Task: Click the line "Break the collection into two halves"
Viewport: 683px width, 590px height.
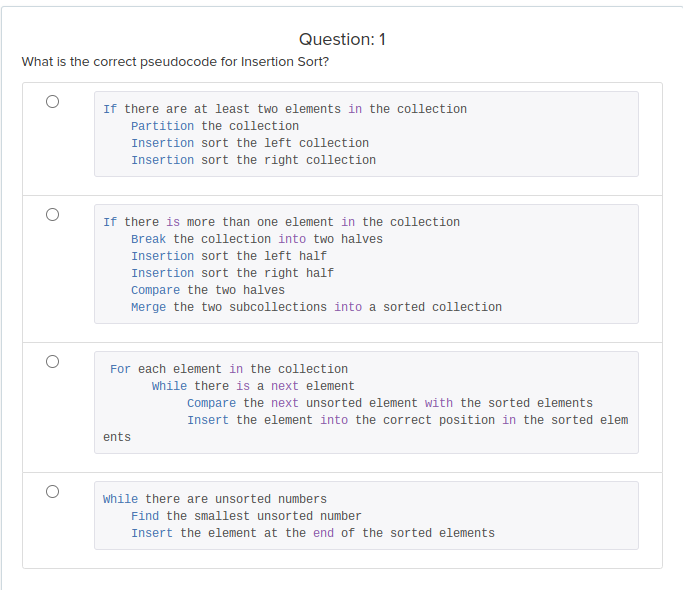Action: tap(257, 239)
